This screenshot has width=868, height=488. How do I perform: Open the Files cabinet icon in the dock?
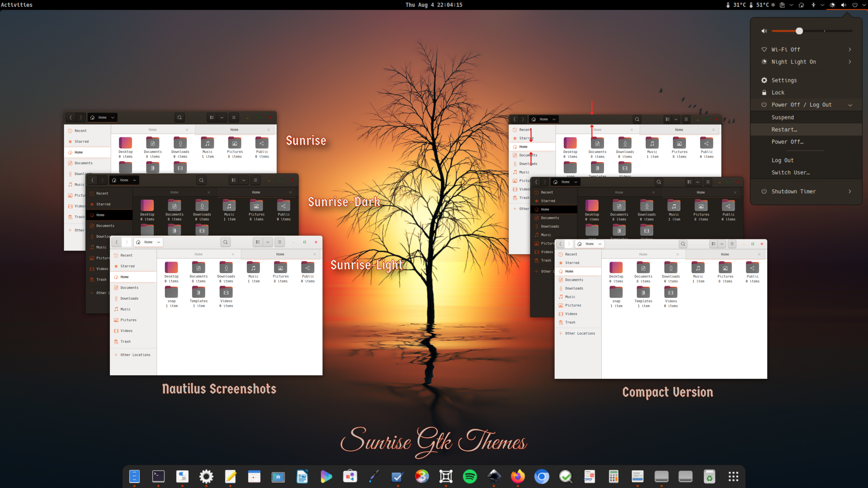(134, 476)
